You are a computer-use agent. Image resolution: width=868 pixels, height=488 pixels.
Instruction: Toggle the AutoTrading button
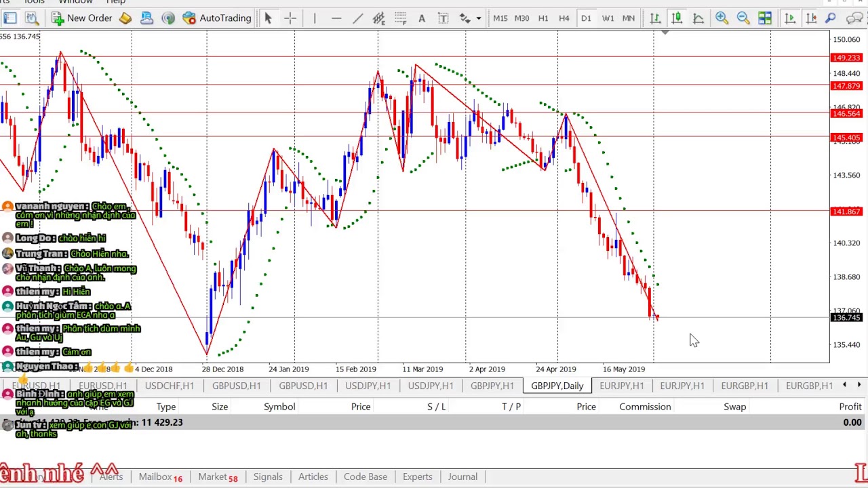click(217, 18)
